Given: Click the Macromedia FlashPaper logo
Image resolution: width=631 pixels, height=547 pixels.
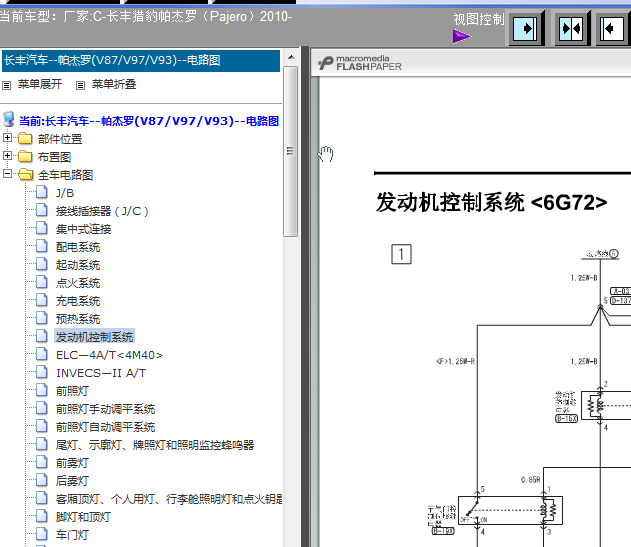Looking at the screenshot, I should (x=360, y=63).
